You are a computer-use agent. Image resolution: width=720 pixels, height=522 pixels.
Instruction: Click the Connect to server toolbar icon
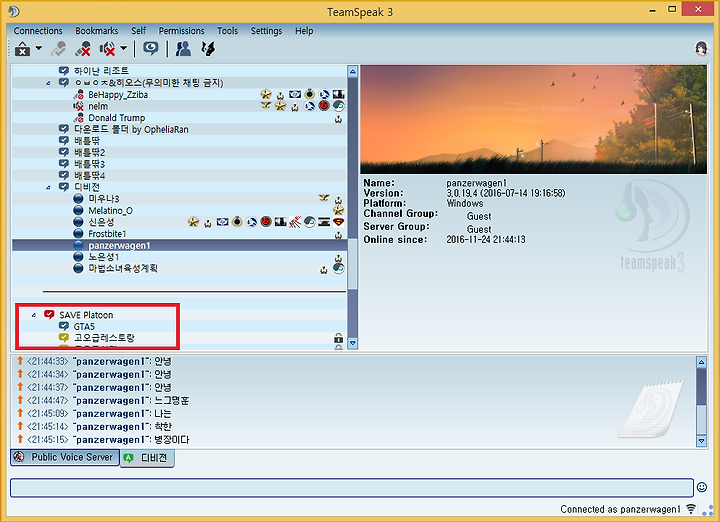(22, 49)
